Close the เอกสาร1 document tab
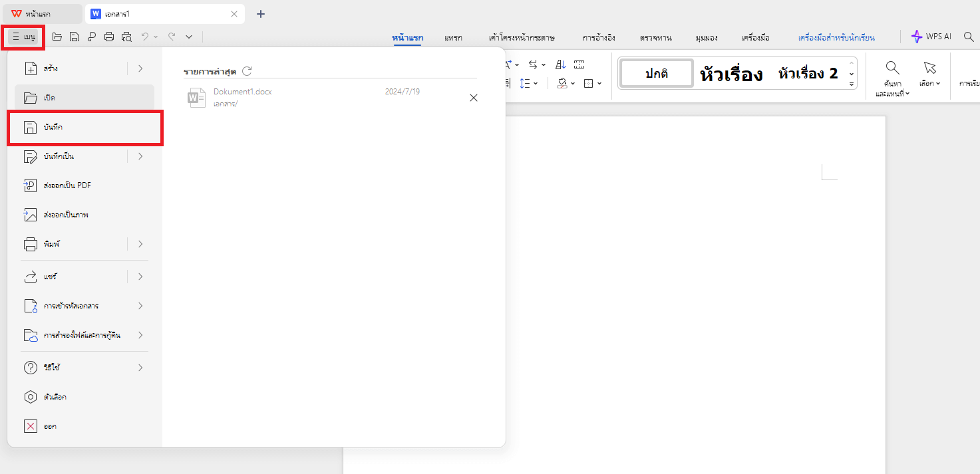 pos(234,14)
